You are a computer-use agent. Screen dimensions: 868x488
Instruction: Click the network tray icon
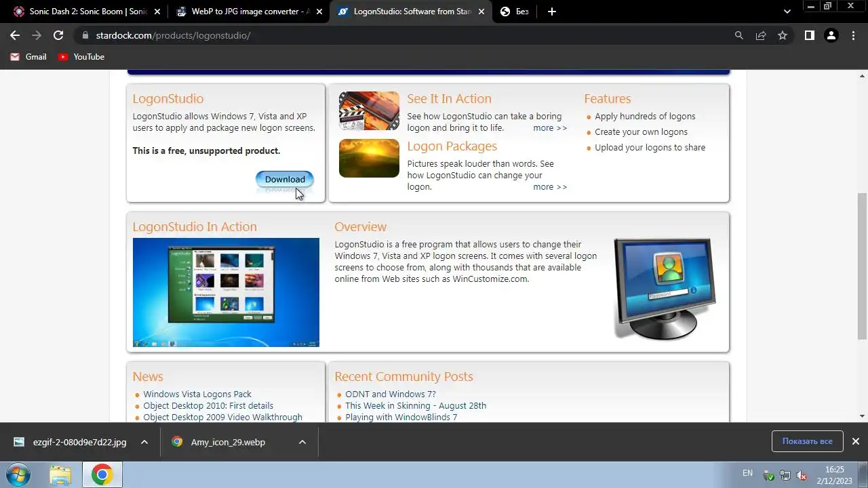tap(785, 475)
